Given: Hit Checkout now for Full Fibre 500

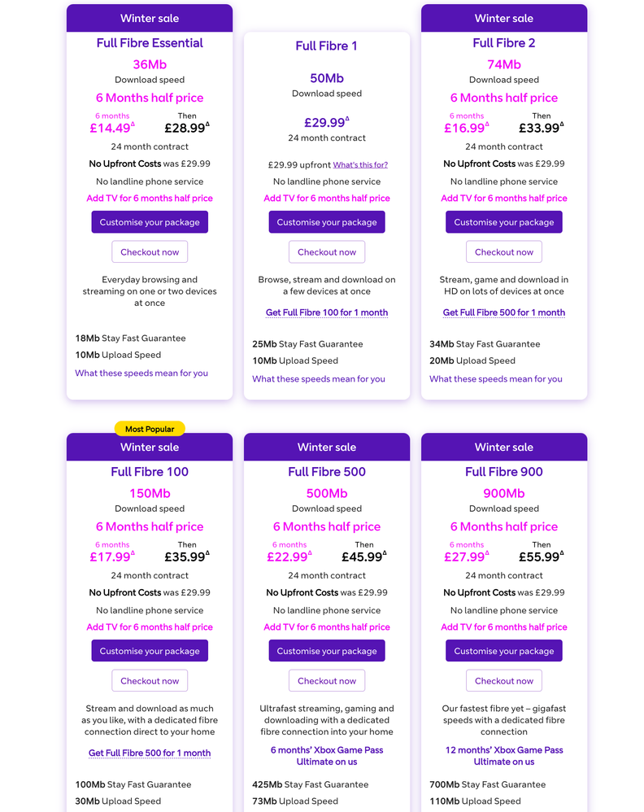Looking at the screenshot, I should pyautogui.click(x=327, y=681).
